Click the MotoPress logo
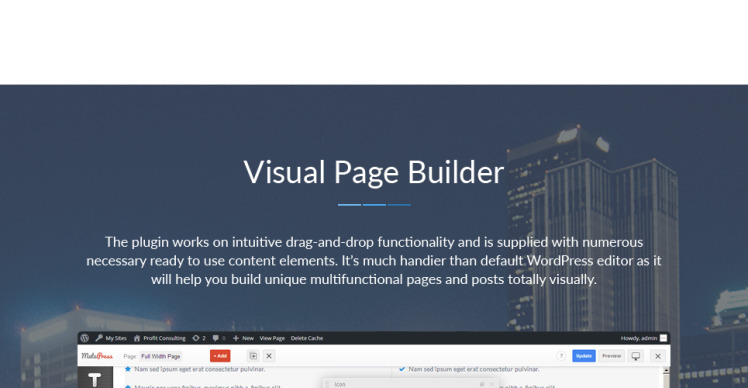This screenshot has width=748, height=388. (x=97, y=356)
